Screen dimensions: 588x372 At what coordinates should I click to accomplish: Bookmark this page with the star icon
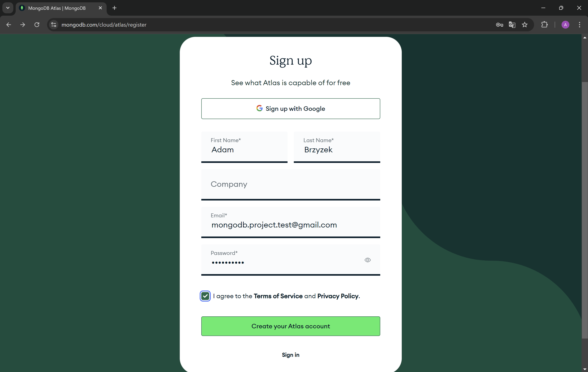pyautogui.click(x=525, y=25)
